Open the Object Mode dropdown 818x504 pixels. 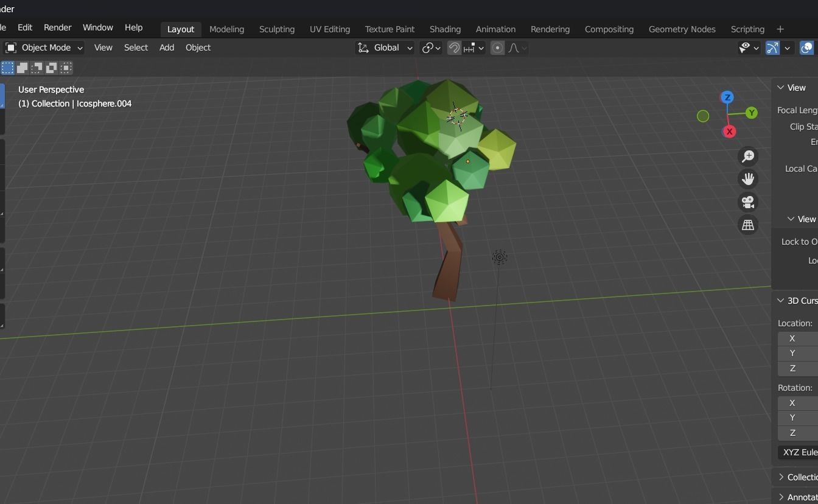click(44, 47)
